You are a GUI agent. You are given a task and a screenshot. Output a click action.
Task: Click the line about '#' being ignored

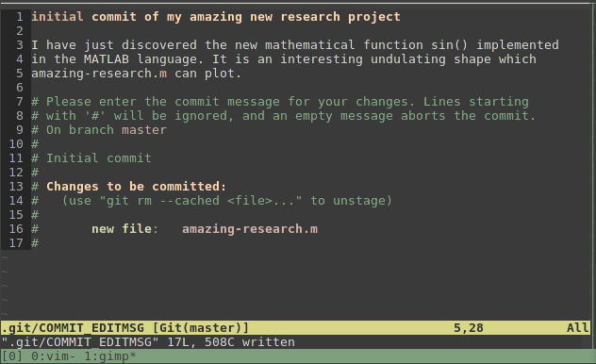283,116
